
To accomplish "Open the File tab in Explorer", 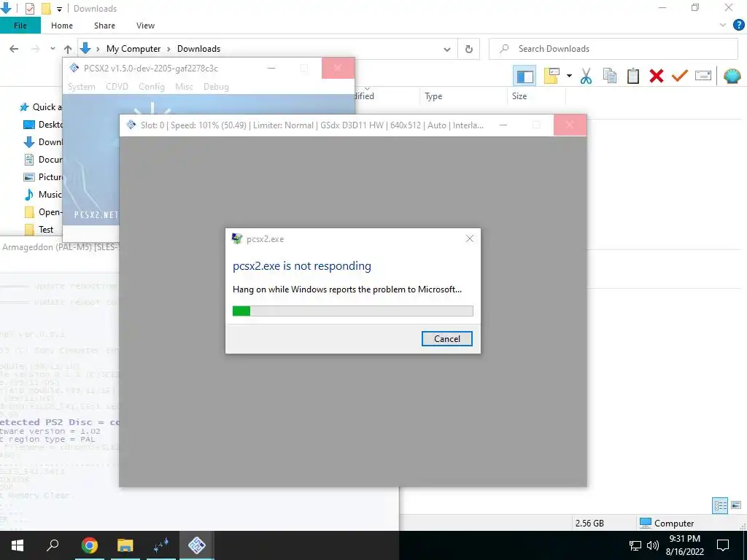I will point(20,26).
